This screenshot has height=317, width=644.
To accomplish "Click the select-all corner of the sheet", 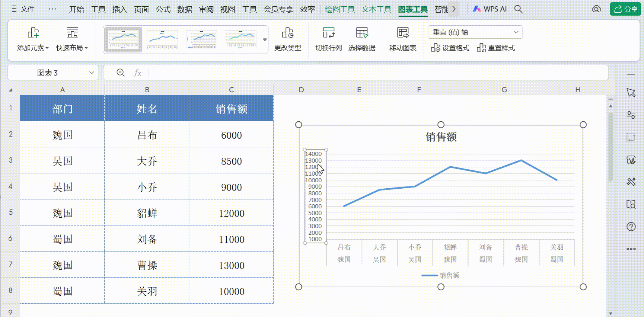I will click(10, 90).
